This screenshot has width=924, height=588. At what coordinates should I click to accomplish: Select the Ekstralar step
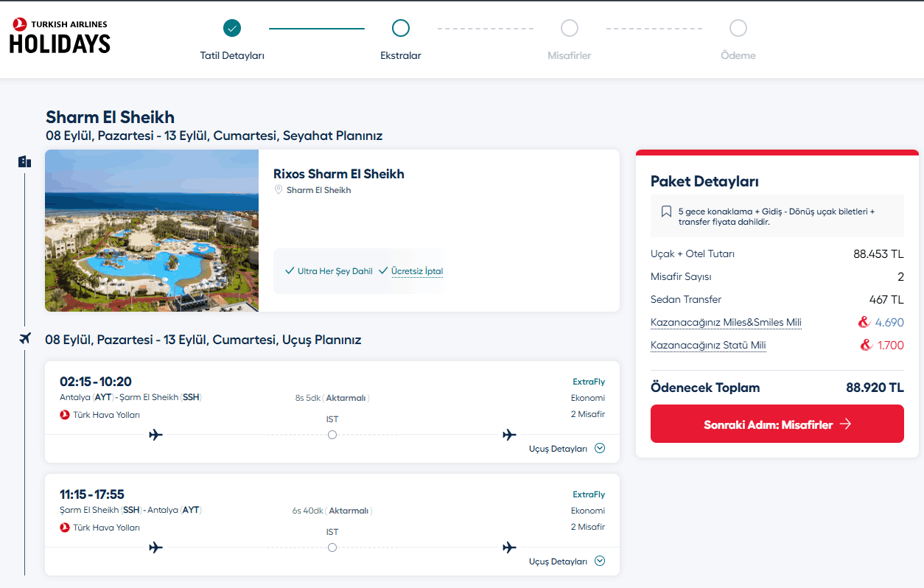click(400, 29)
